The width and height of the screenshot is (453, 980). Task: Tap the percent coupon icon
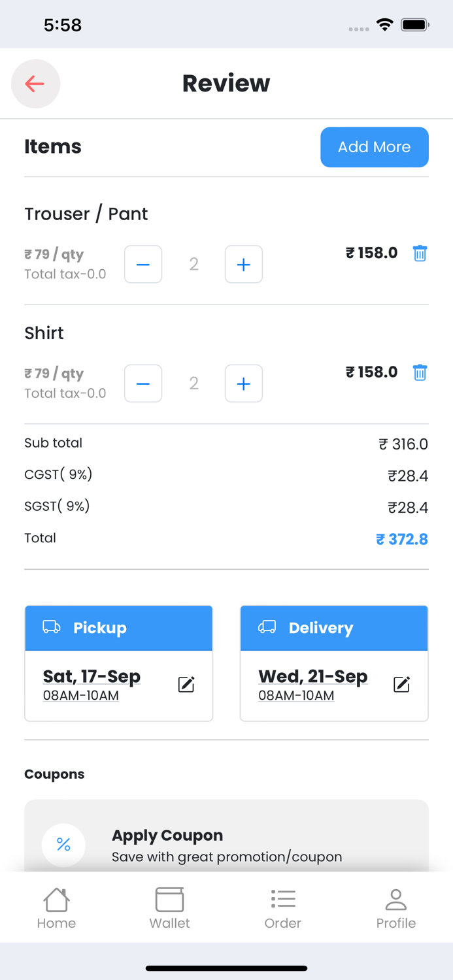click(x=63, y=844)
